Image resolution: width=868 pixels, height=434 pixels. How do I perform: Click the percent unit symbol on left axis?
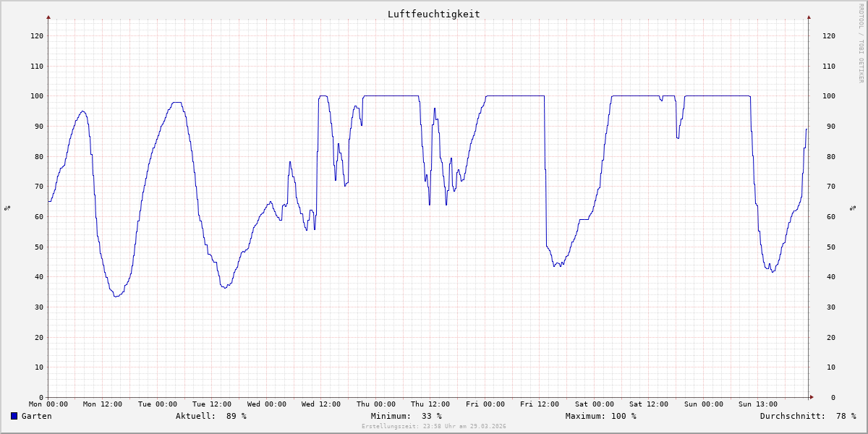tap(7, 208)
